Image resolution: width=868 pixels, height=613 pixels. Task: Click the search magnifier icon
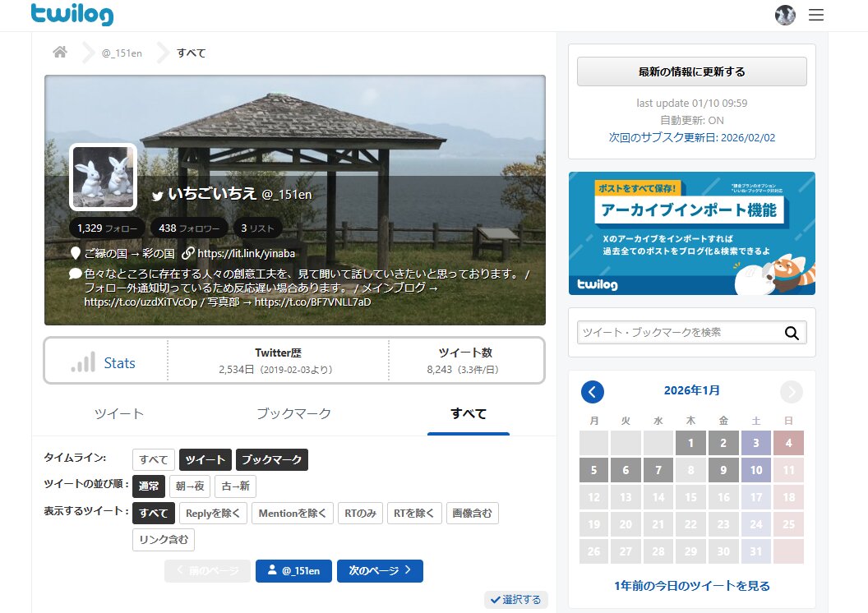tap(792, 333)
